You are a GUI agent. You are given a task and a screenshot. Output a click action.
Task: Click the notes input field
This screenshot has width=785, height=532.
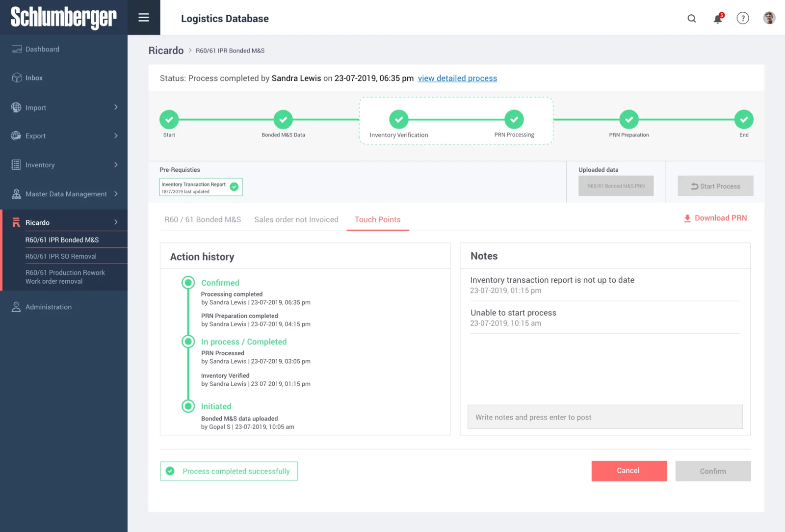pos(605,417)
